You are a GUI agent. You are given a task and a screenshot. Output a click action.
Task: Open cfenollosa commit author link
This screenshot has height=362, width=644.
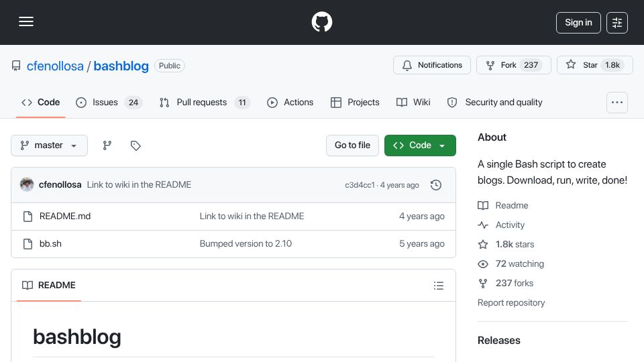(x=60, y=185)
